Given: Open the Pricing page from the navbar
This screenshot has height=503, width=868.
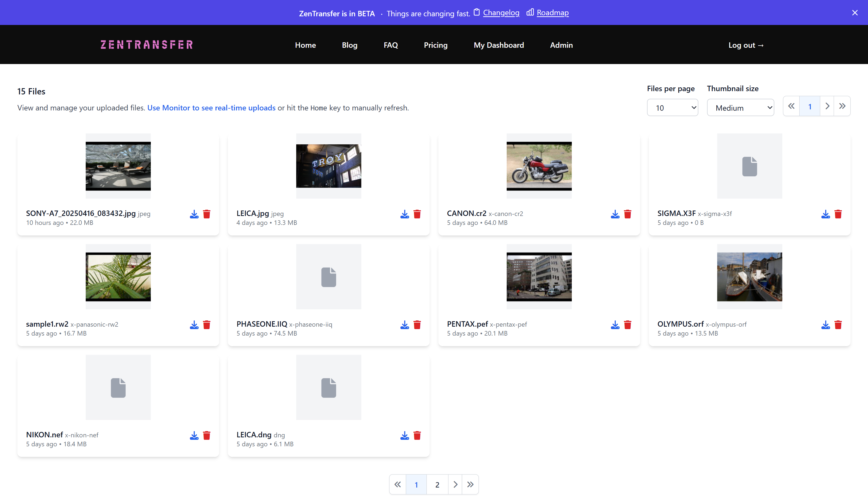Looking at the screenshot, I should point(436,45).
